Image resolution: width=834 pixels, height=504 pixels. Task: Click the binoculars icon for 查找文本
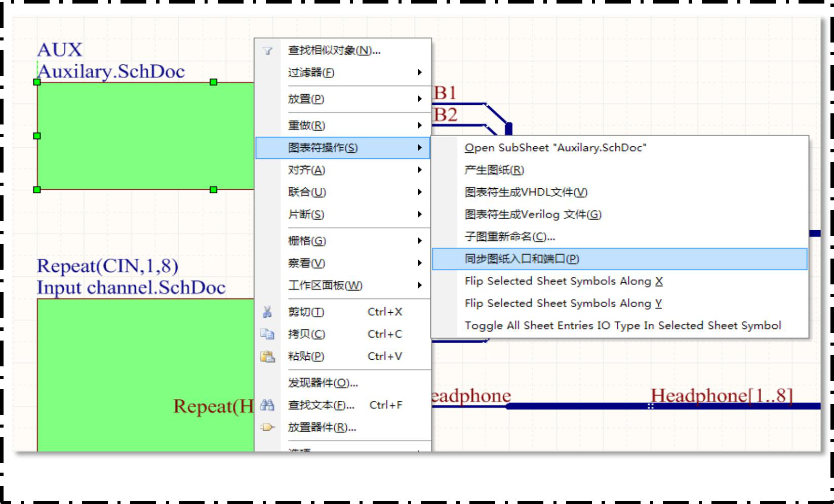(x=267, y=405)
